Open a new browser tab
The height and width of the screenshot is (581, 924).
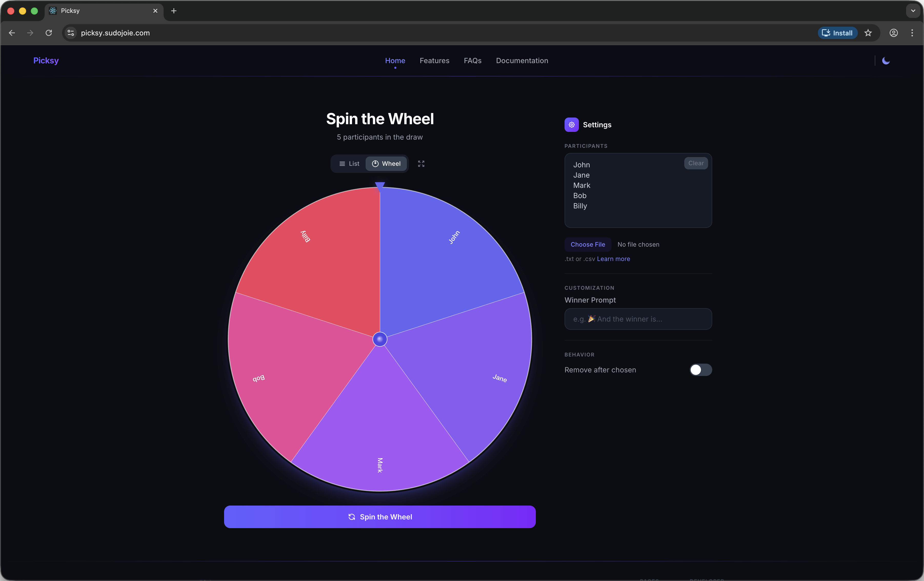[x=173, y=11]
